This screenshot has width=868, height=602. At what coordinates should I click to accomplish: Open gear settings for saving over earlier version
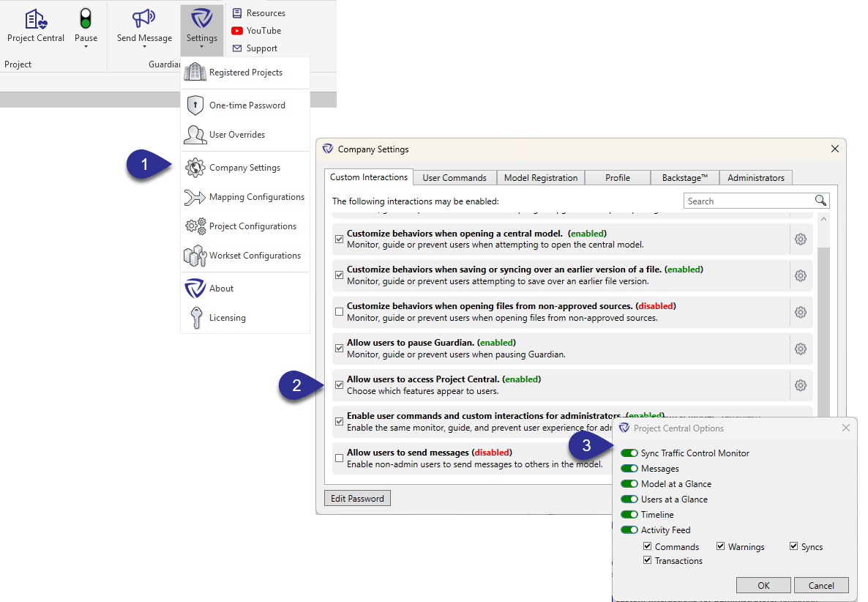tap(801, 276)
